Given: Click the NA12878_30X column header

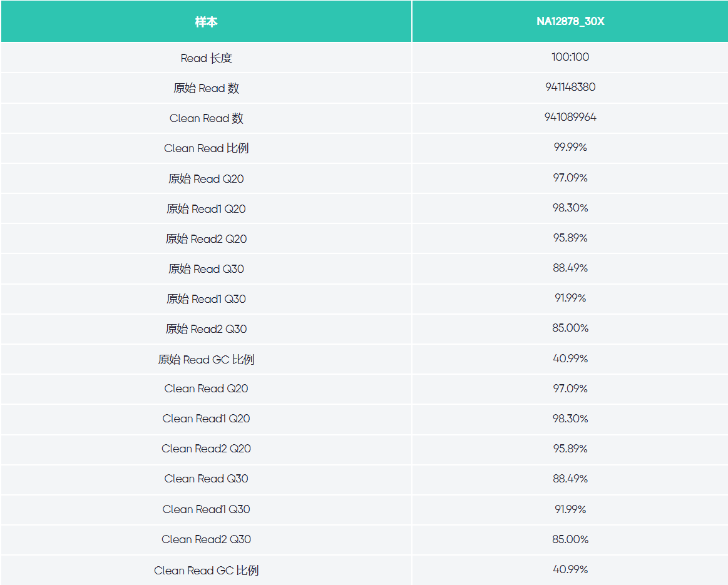Looking at the screenshot, I should click(570, 22).
